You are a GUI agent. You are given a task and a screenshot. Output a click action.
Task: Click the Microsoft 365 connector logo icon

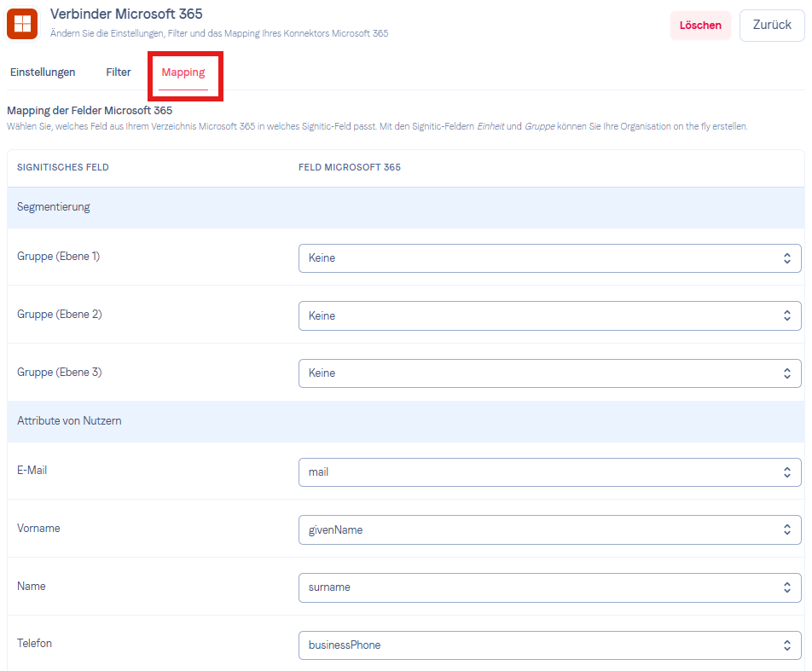(22, 23)
